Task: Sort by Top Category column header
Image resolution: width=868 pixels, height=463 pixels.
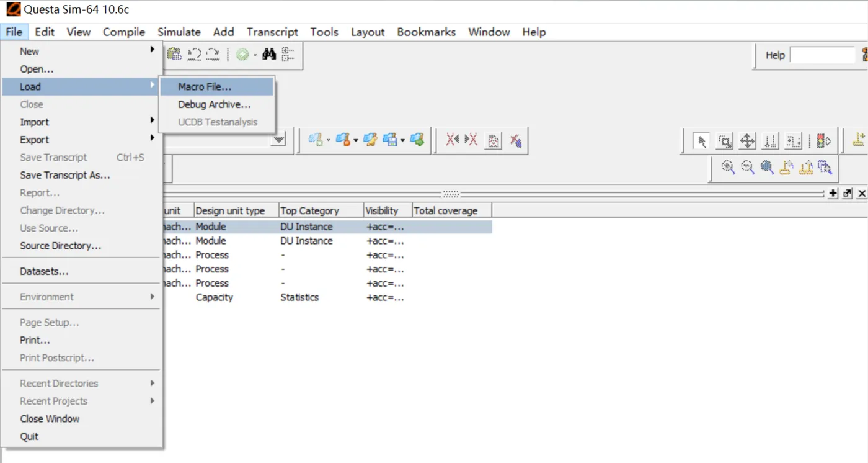Action: [x=321, y=210]
